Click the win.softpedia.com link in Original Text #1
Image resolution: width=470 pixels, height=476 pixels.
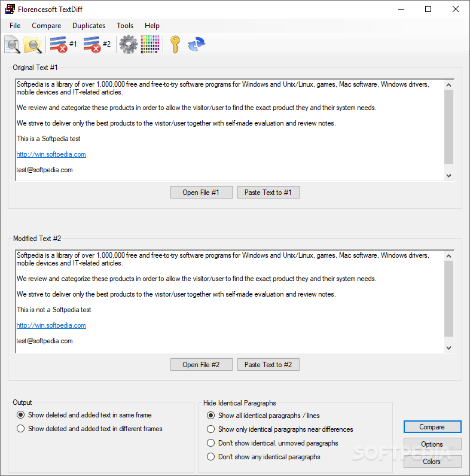tap(51, 154)
